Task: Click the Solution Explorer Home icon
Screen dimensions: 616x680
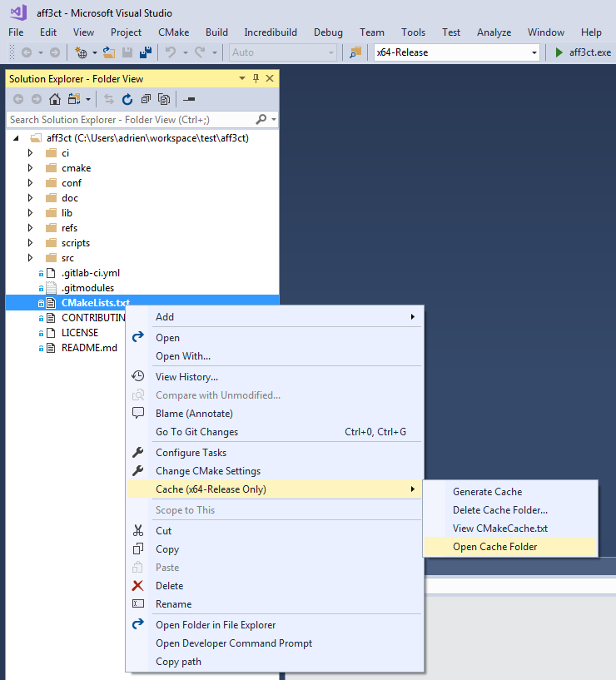Action: tap(55, 99)
